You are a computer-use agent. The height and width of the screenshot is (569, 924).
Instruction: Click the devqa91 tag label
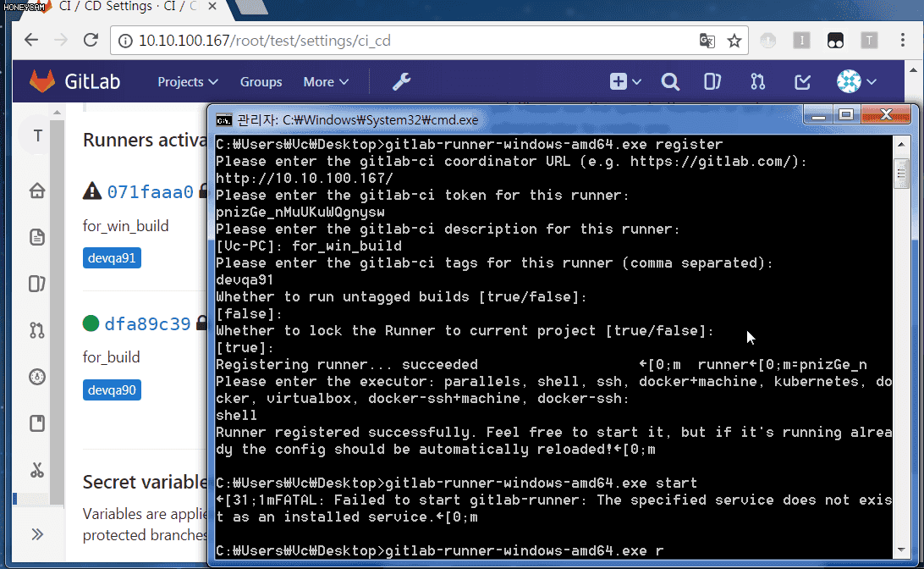(x=112, y=257)
